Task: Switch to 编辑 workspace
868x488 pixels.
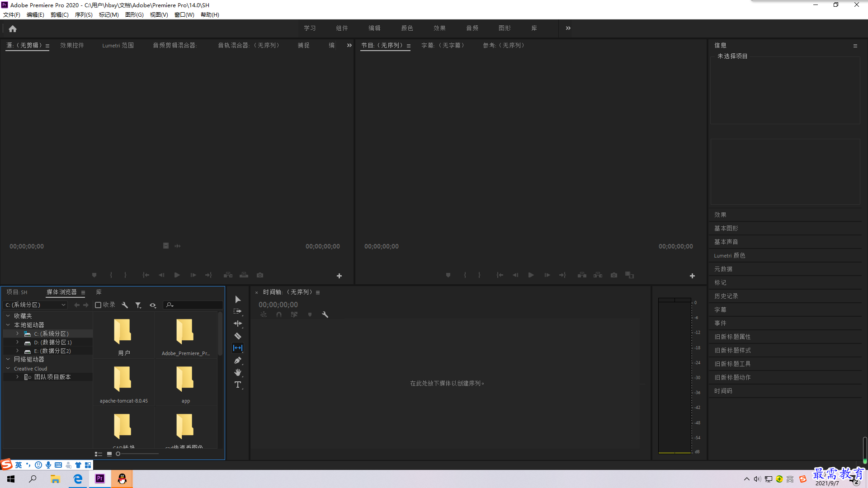Action: 374,28
